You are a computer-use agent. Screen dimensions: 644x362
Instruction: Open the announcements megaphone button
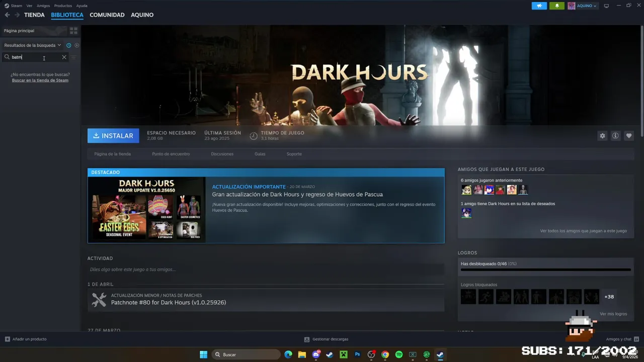click(539, 6)
